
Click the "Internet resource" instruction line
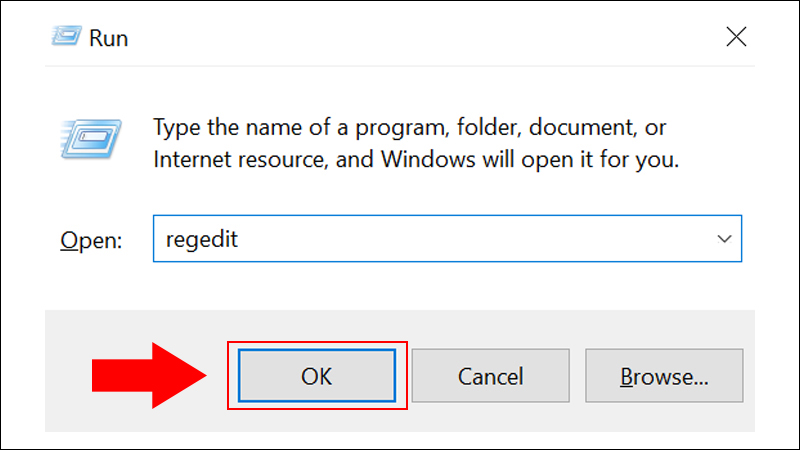pyautogui.click(x=416, y=160)
